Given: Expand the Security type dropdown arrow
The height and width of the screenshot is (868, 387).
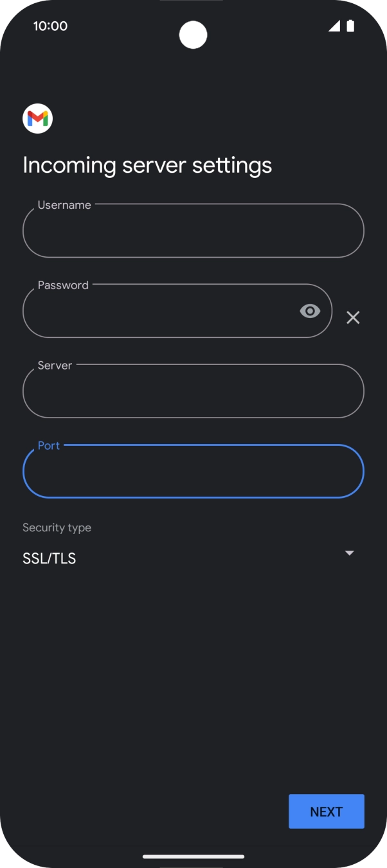Looking at the screenshot, I should click(x=349, y=553).
